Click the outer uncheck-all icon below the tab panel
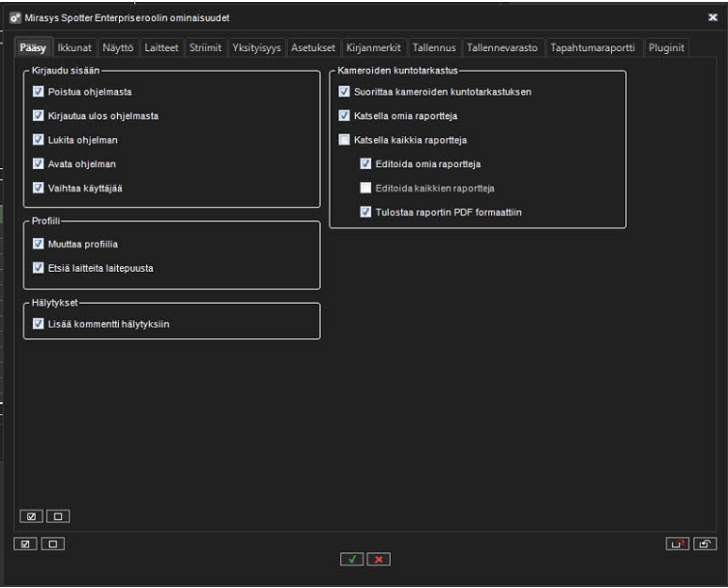Image resolution: width=728 pixels, height=588 pixels. click(x=51, y=544)
